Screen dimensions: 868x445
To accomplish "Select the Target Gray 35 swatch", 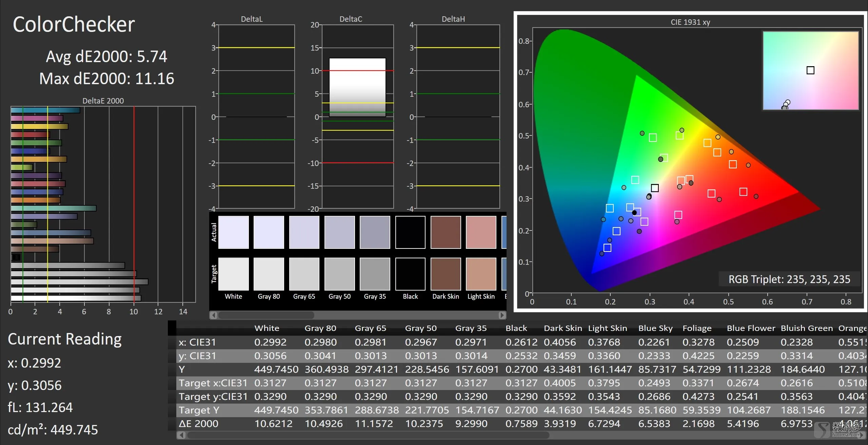I will coord(375,274).
